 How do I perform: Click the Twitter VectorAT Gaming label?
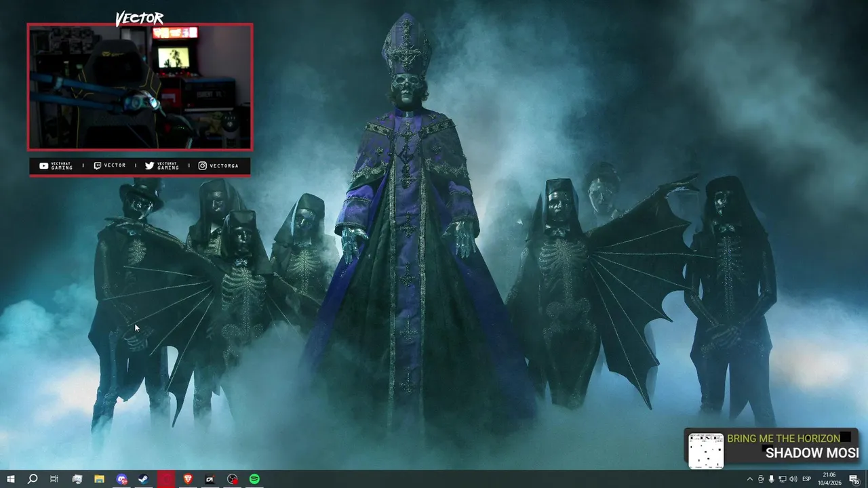point(162,166)
